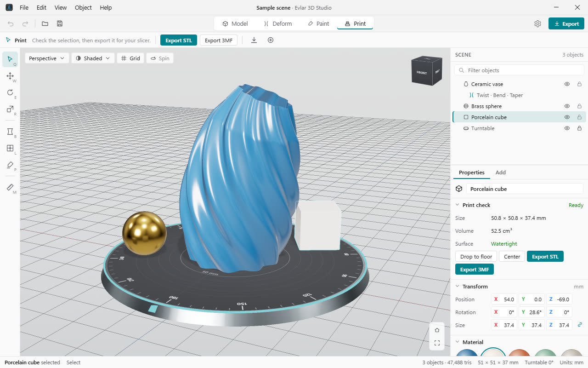
Task: Toggle fullscreen viewport with the frame icon
Action: 437,343
